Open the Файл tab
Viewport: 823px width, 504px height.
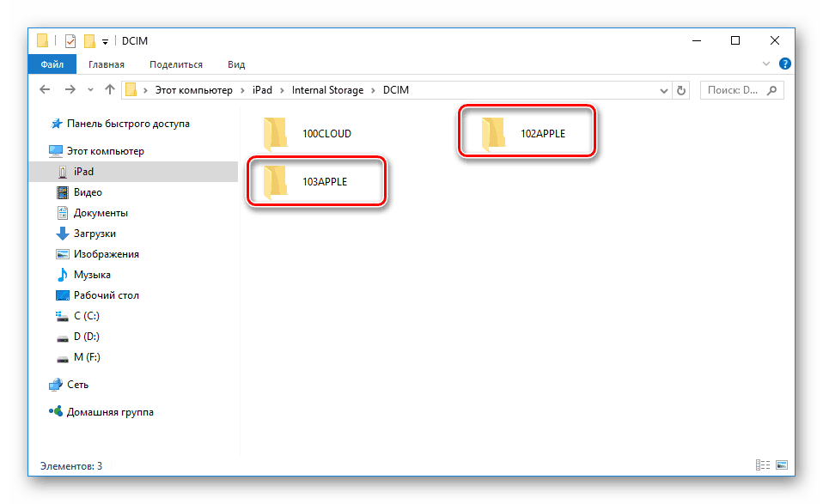[52, 64]
